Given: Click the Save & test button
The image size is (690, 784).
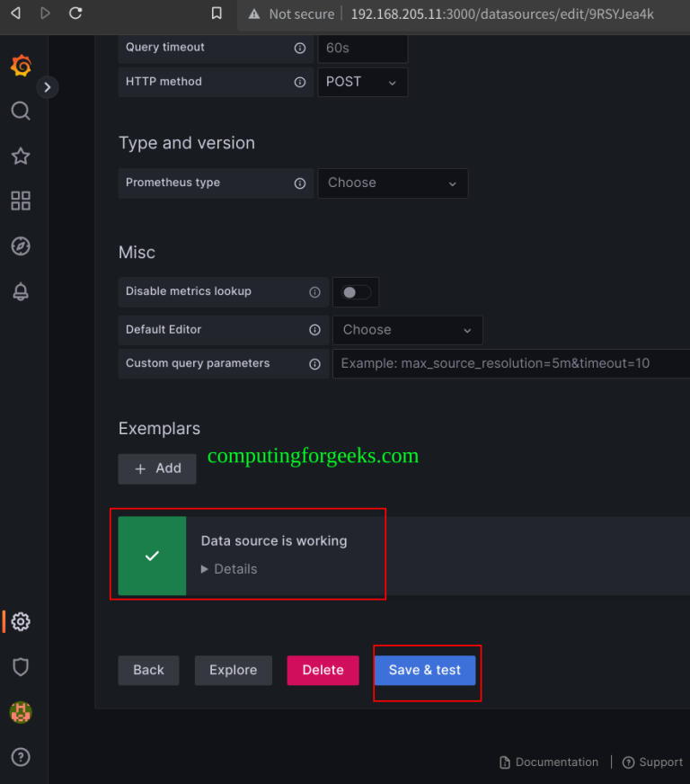Looking at the screenshot, I should point(425,671).
